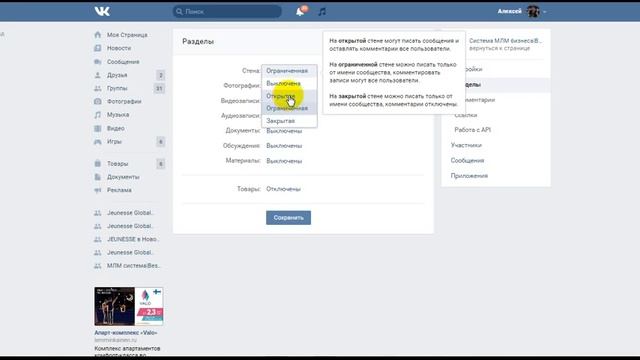Click the person icon beside Друзья
Screen dimensions: 640x360
(98, 75)
